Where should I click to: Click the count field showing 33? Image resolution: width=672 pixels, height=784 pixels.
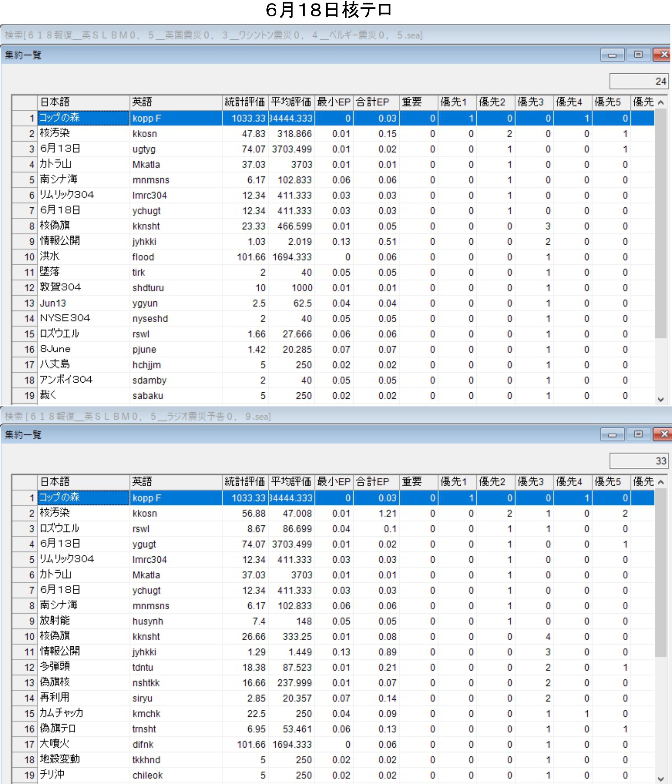pyautogui.click(x=639, y=461)
